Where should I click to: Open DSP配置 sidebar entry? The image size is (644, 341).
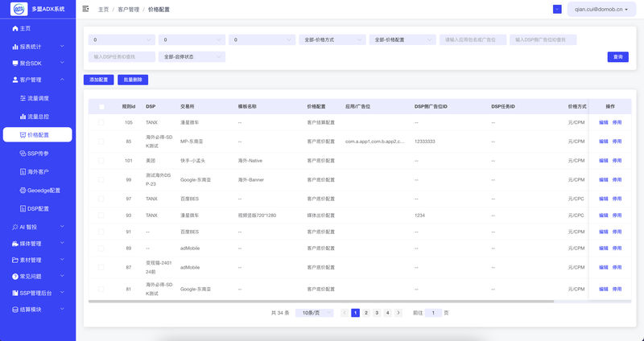(38, 208)
